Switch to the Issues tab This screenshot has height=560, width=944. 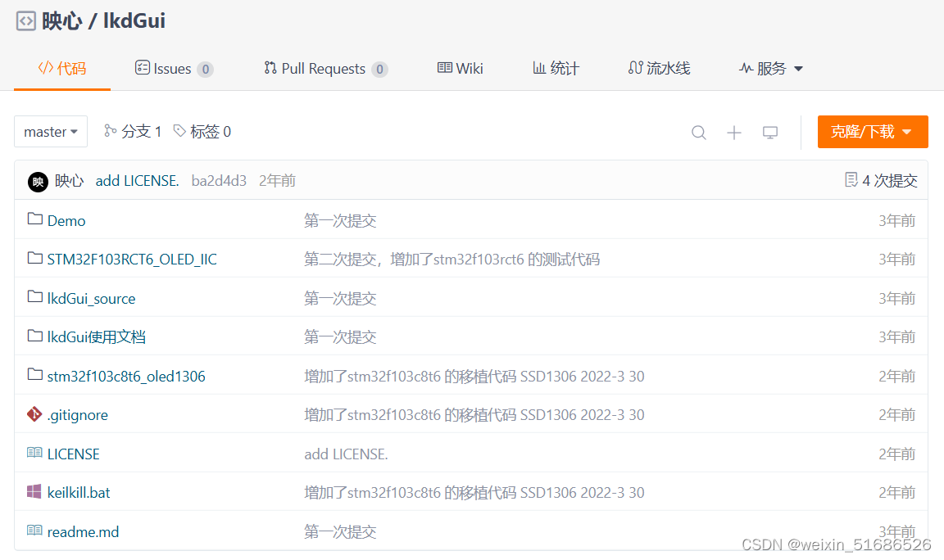click(x=173, y=69)
